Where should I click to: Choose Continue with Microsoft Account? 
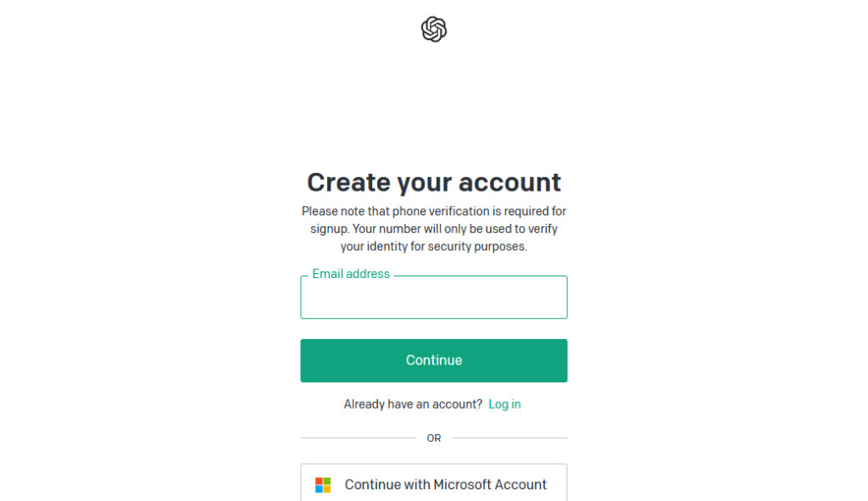point(433,483)
